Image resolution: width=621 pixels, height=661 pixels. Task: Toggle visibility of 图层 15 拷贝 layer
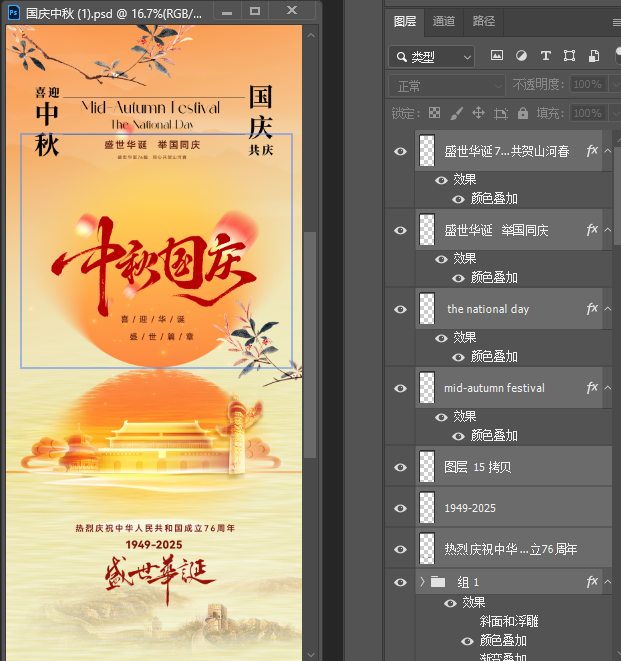click(401, 467)
